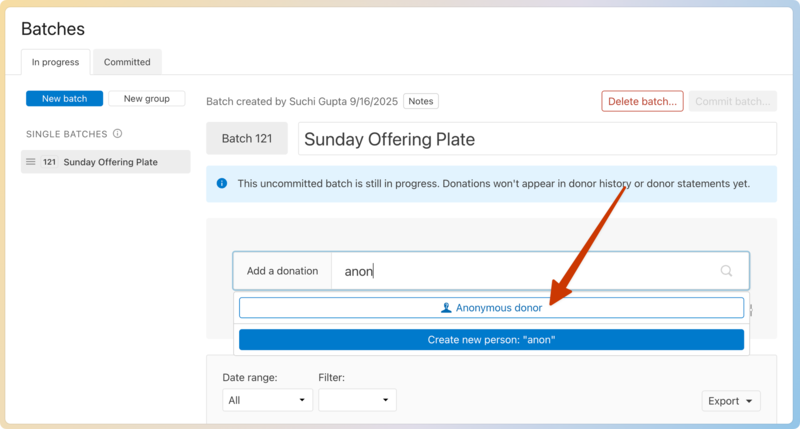Open the Date range dropdown

tap(267, 400)
